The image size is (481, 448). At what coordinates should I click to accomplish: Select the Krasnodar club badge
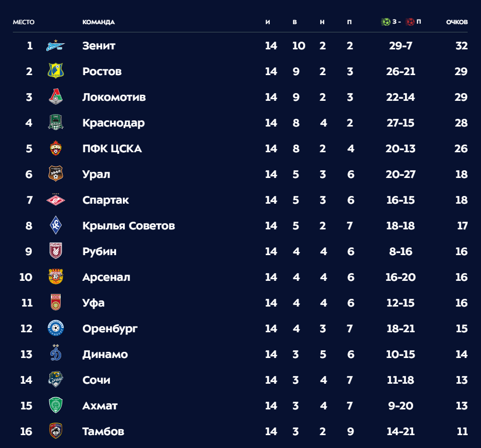[x=55, y=122]
